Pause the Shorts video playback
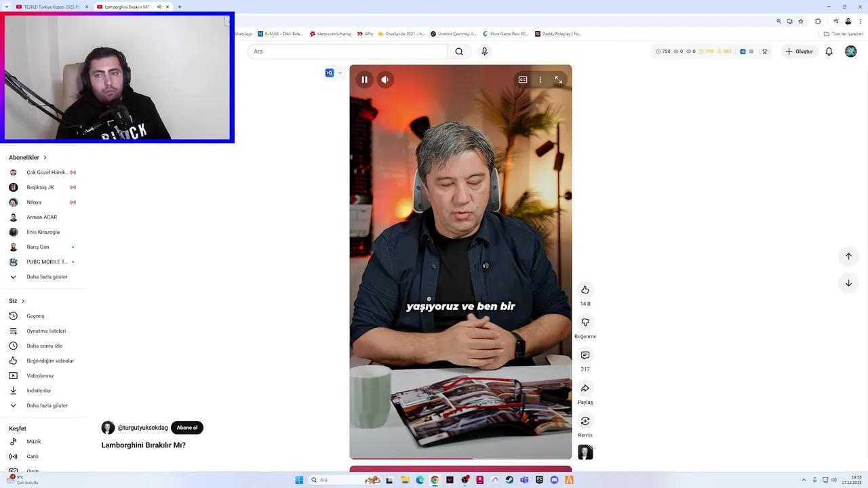This screenshot has height=488, width=868. [364, 79]
